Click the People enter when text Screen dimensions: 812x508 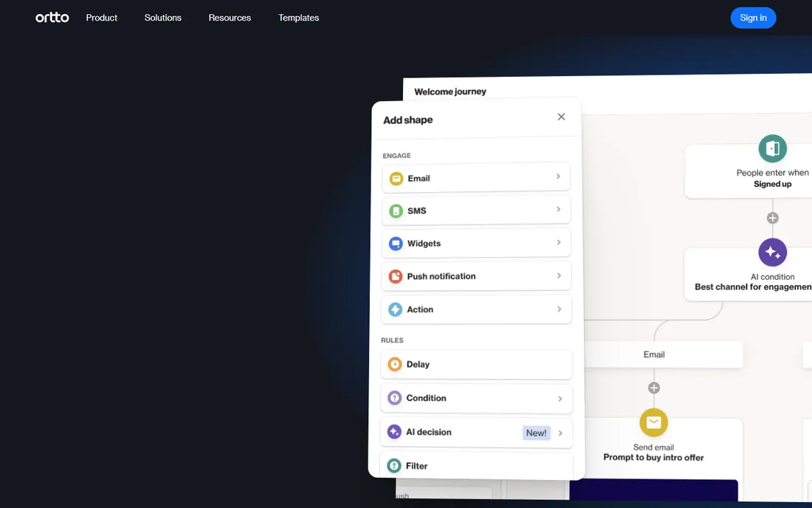click(x=773, y=173)
